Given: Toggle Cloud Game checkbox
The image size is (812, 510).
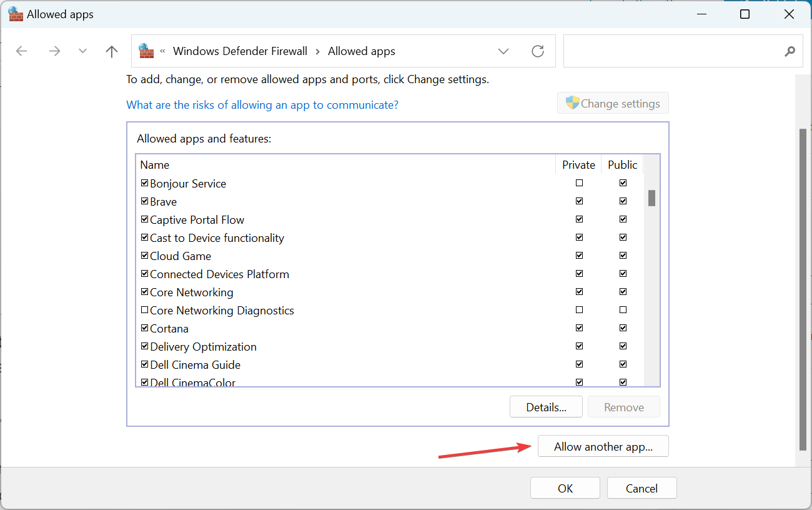Looking at the screenshot, I should (x=145, y=256).
